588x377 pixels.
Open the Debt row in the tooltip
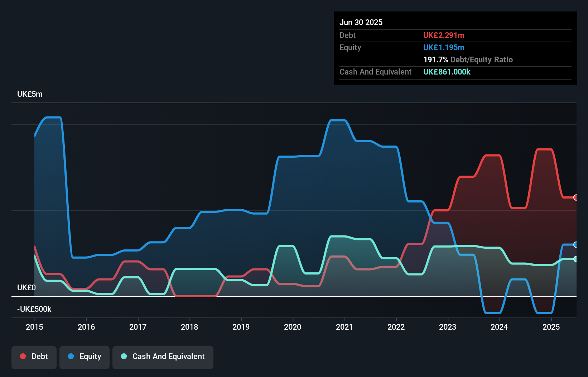tap(348, 35)
